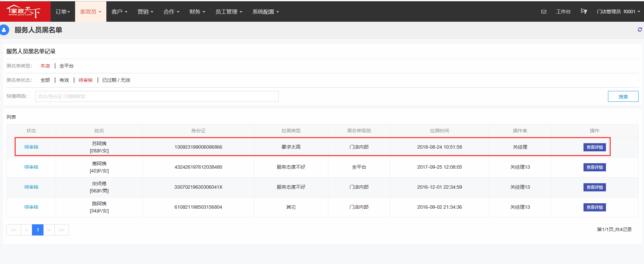The height and width of the screenshot is (264, 644).
Task: Click 待审核 status in 宋师傅 row
Action: (31, 187)
